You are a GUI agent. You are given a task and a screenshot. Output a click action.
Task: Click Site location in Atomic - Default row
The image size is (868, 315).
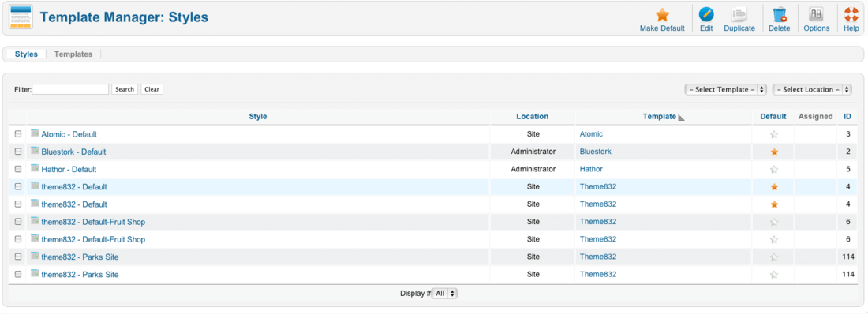click(533, 134)
